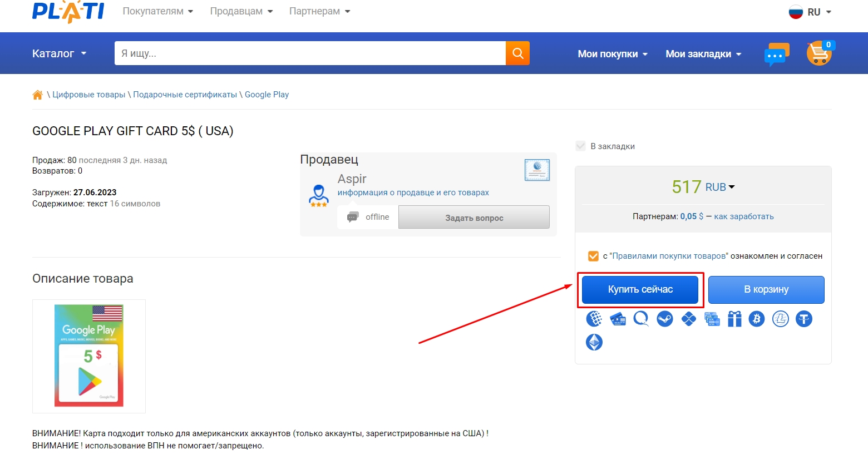Click the 'Описание товара' heading
This screenshot has height=464, width=868.
coord(83,279)
